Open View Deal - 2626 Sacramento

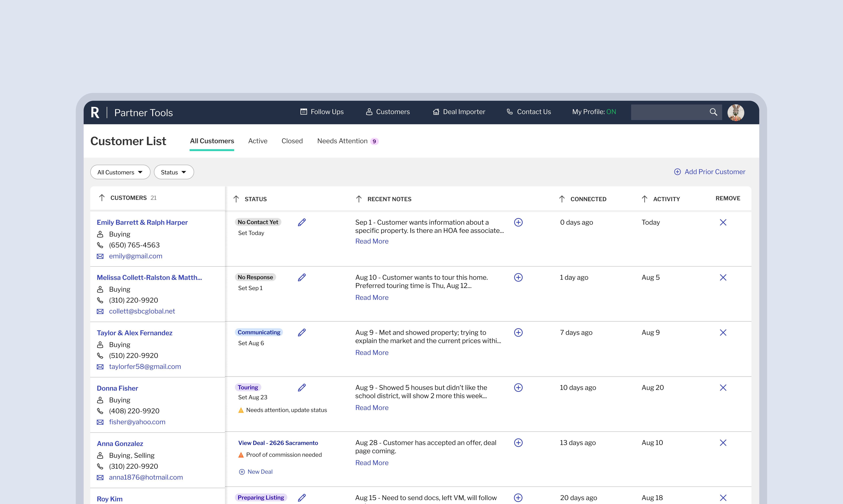point(278,443)
